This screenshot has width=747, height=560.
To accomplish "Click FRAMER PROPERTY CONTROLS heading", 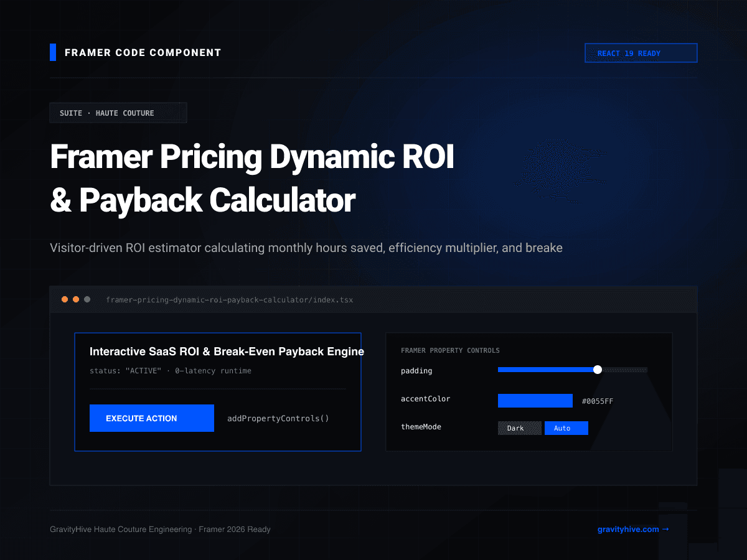I will coord(450,350).
